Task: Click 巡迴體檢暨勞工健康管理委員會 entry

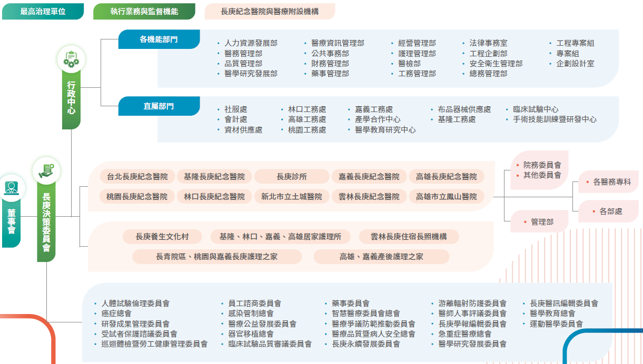Action: [x=154, y=344]
